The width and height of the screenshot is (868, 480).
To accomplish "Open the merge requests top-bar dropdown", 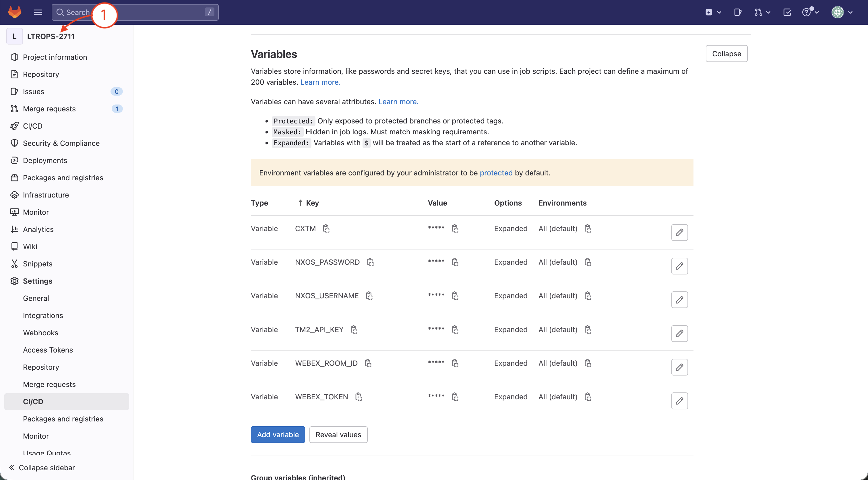I will (x=762, y=12).
